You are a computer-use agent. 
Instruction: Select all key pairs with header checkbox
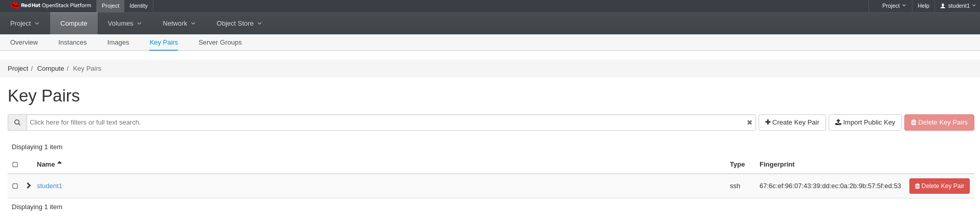pyautogui.click(x=15, y=165)
